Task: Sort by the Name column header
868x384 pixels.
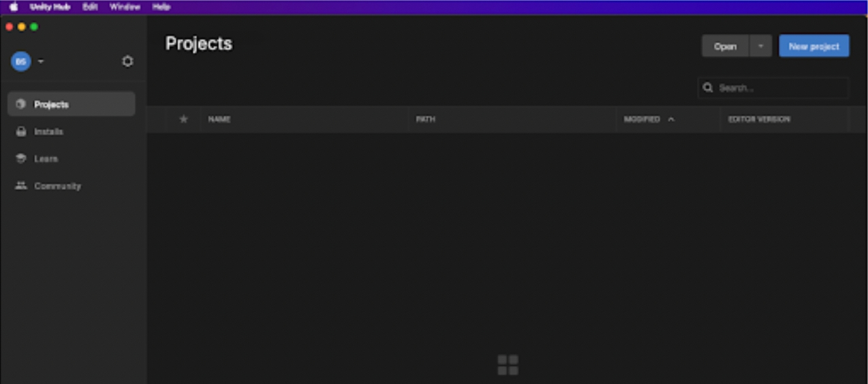Action: (x=219, y=119)
